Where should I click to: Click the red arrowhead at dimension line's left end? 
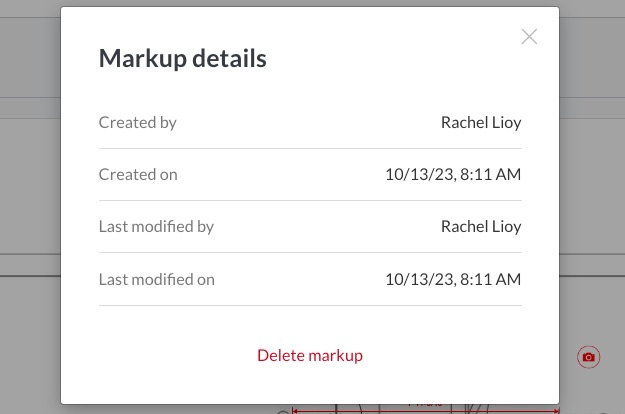[295, 410]
